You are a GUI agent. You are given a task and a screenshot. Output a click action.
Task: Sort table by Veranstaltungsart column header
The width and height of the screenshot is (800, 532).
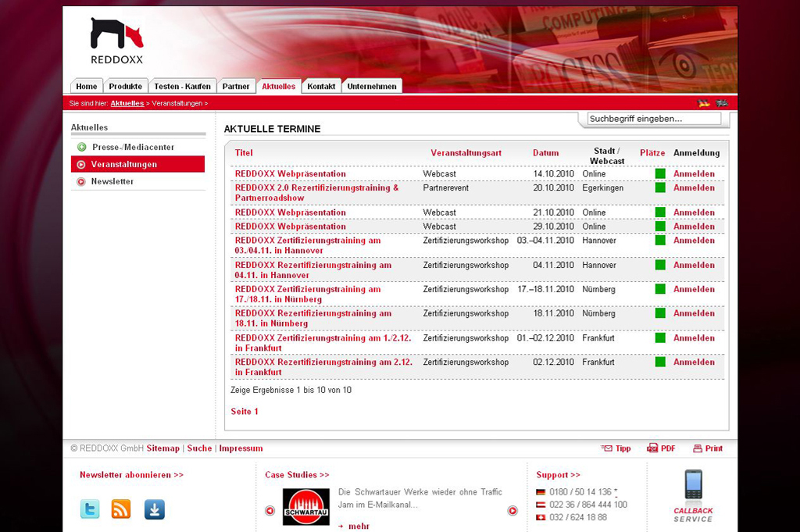click(466, 152)
